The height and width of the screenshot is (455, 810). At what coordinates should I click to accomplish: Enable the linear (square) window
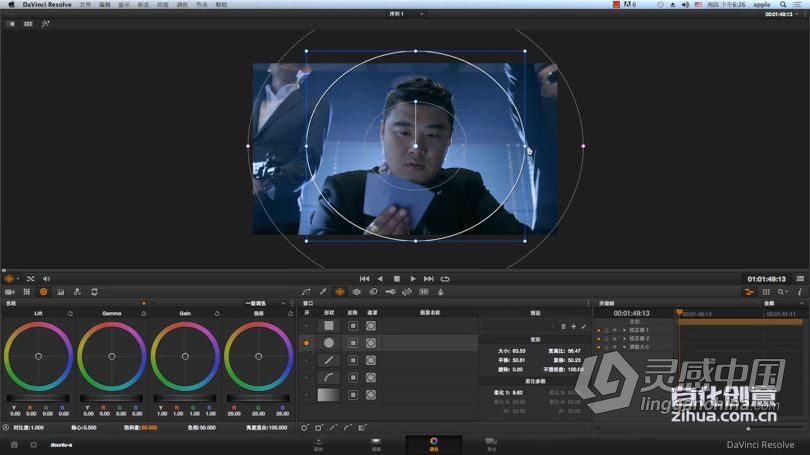[307, 326]
